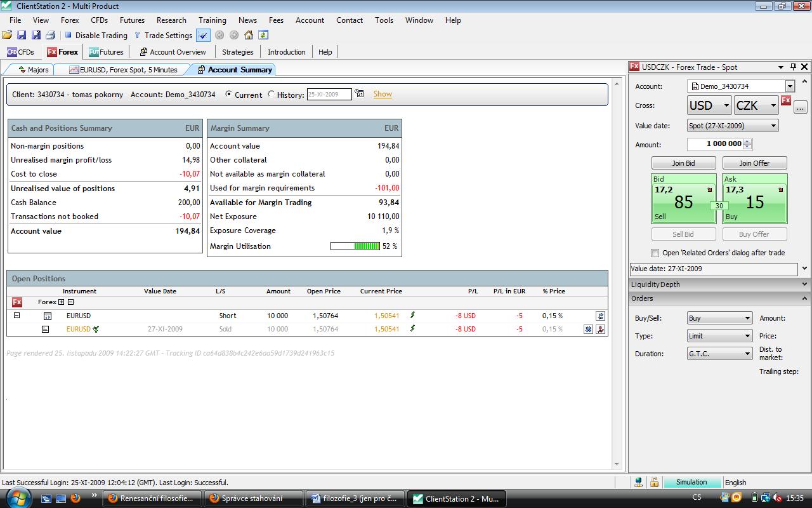Open the Account dropdown Demo_3430734
This screenshot has width=812, height=508.
(x=790, y=86)
